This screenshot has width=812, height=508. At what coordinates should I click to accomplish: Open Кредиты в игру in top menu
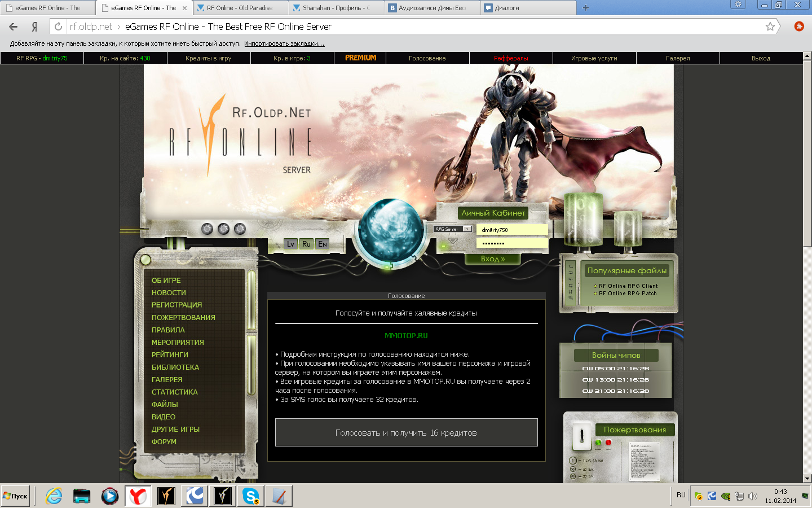click(209, 58)
